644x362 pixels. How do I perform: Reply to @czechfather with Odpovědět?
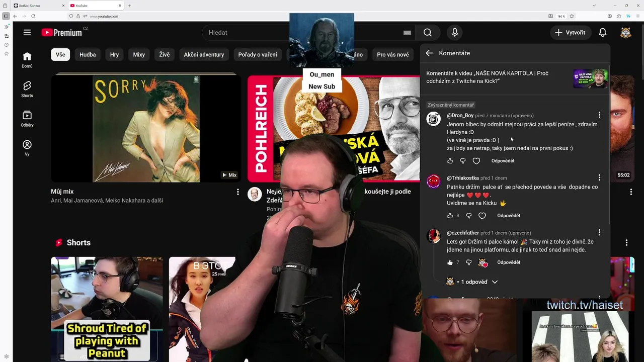509,262
